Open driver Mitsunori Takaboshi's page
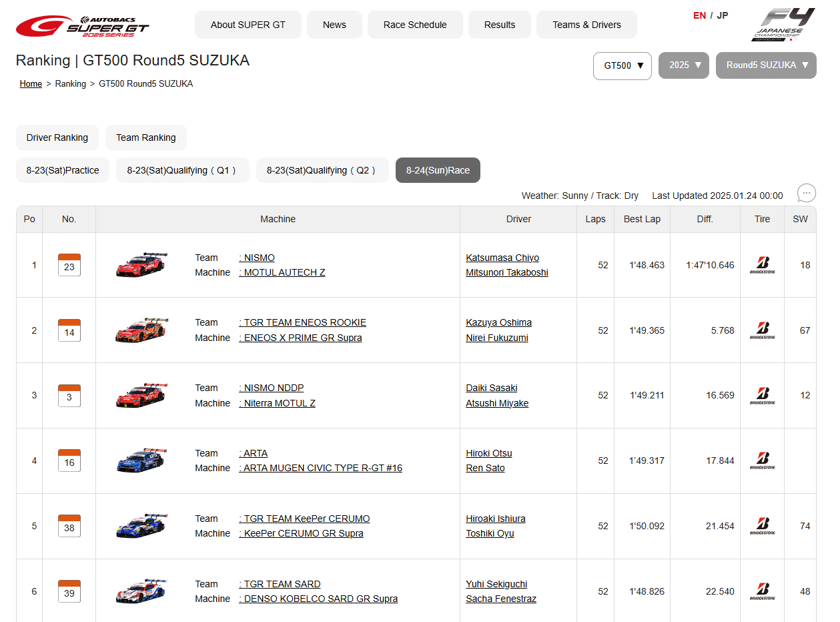 [x=507, y=272]
